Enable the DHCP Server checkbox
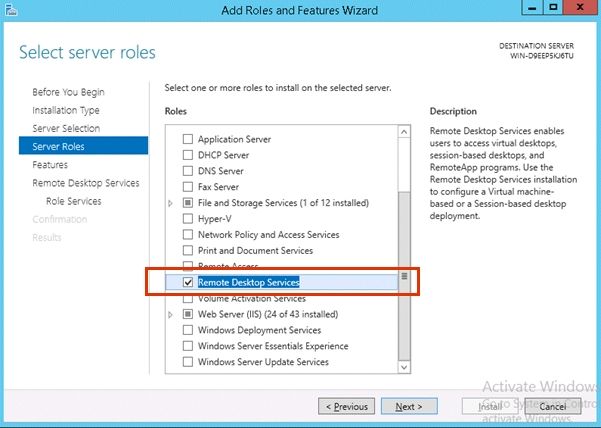 (x=188, y=155)
